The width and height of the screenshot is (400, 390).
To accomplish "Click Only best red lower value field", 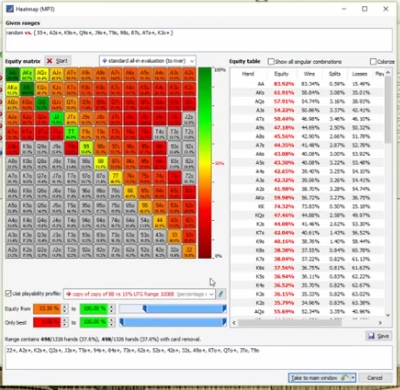I will [47, 322].
